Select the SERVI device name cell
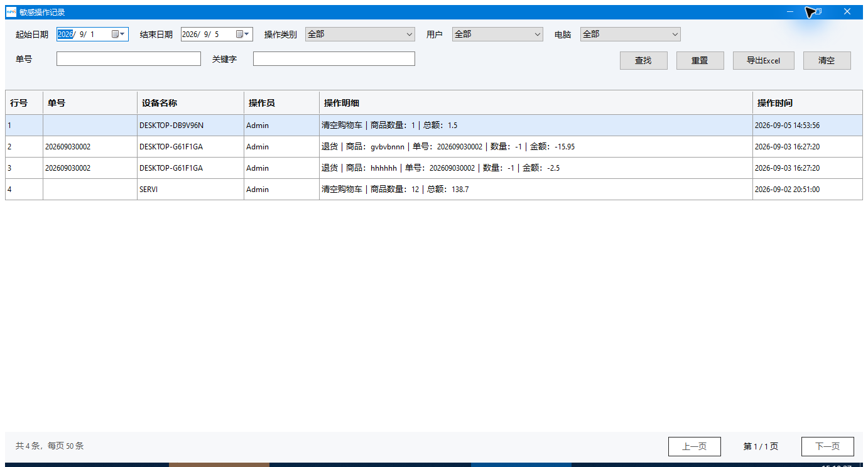Viewport: 868px width, 467px height. click(x=191, y=190)
